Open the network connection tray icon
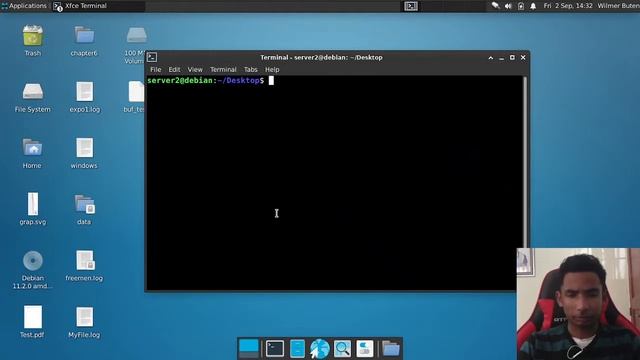 point(496,6)
